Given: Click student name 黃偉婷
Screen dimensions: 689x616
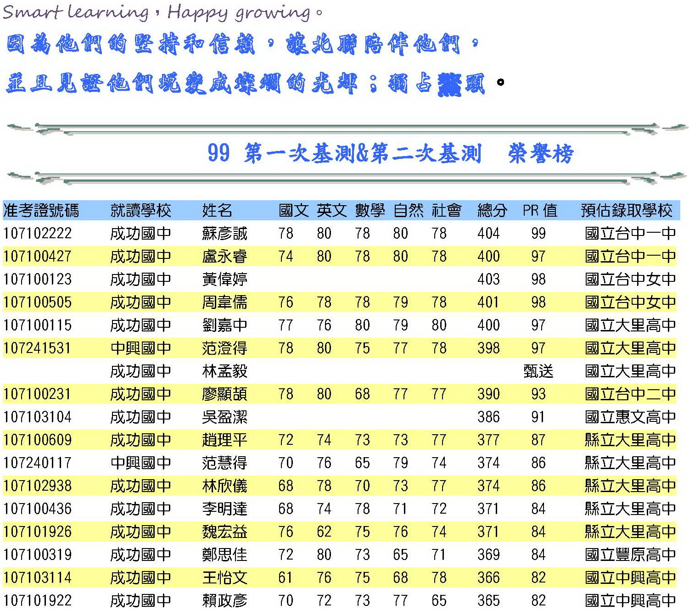Looking at the screenshot, I should 224,280.
